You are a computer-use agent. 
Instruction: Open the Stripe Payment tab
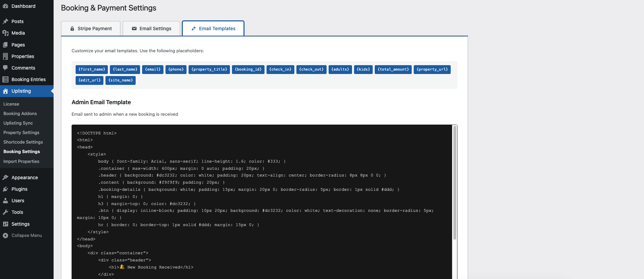coord(91,29)
